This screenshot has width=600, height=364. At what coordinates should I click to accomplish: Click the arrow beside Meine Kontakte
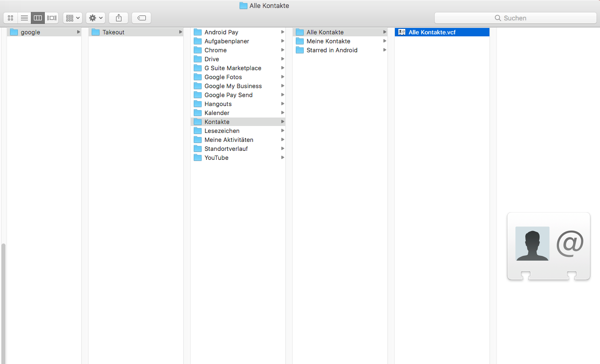coord(384,41)
